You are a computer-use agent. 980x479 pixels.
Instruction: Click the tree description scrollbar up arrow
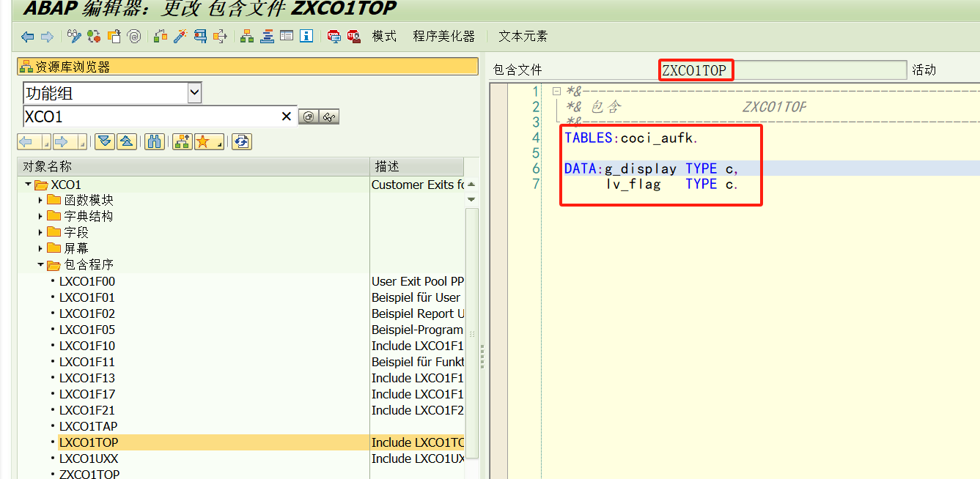471,185
